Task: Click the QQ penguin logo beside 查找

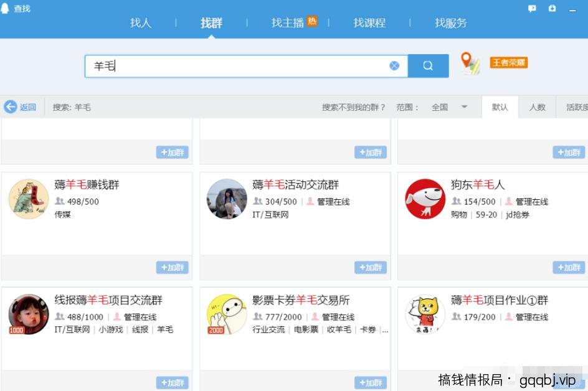Action: click(x=6, y=8)
